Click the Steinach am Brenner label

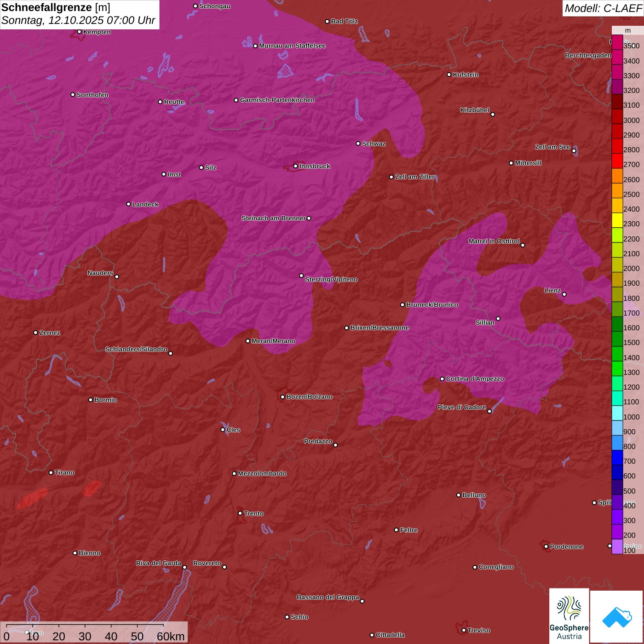[x=273, y=218]
